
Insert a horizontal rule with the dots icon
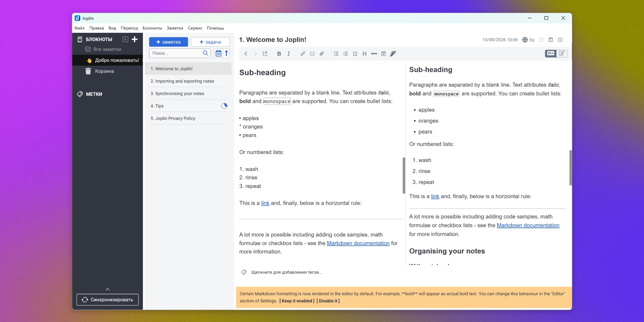pyautogui.click(x=374, y=54)
